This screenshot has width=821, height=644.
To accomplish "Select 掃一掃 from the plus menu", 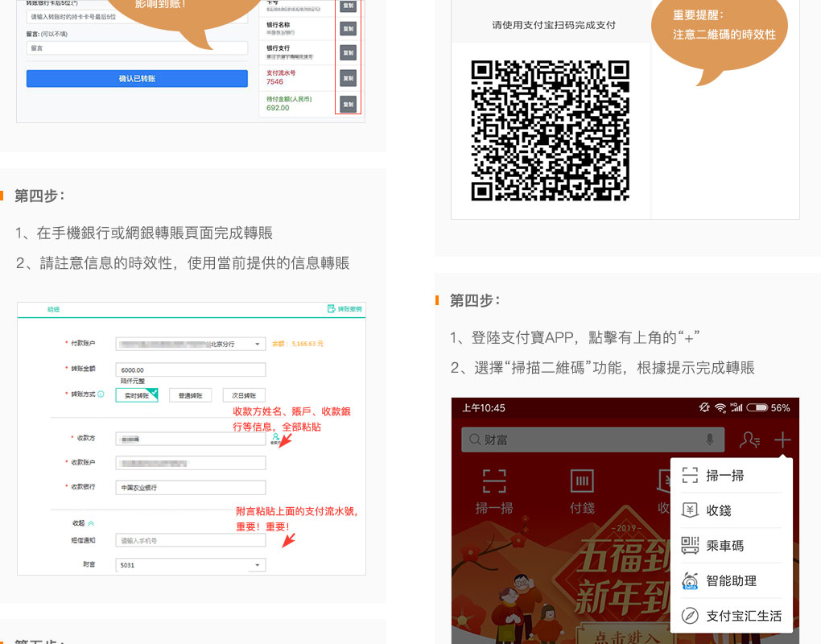I will [x=730, y=476].
